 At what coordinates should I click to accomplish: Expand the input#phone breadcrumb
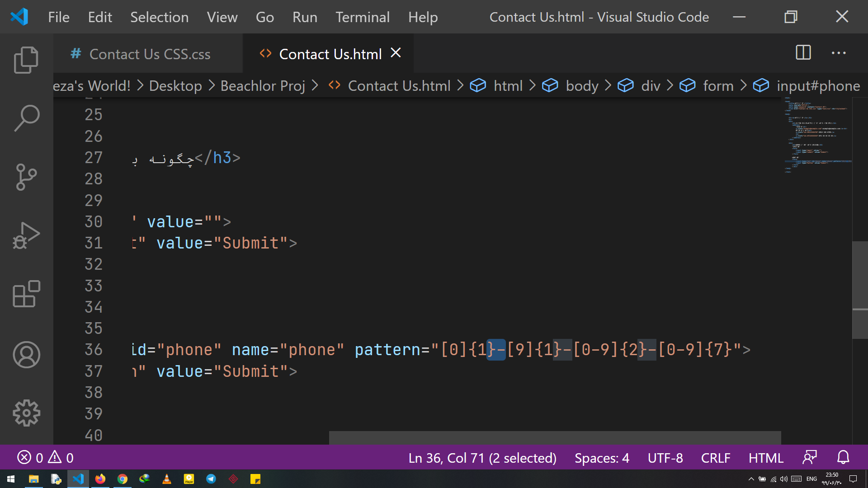(807, 85)
